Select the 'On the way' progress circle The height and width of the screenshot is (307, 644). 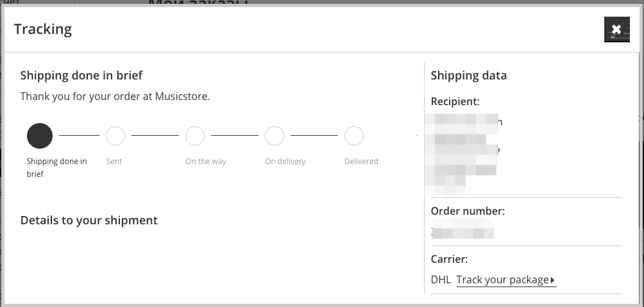coord(195,136)
